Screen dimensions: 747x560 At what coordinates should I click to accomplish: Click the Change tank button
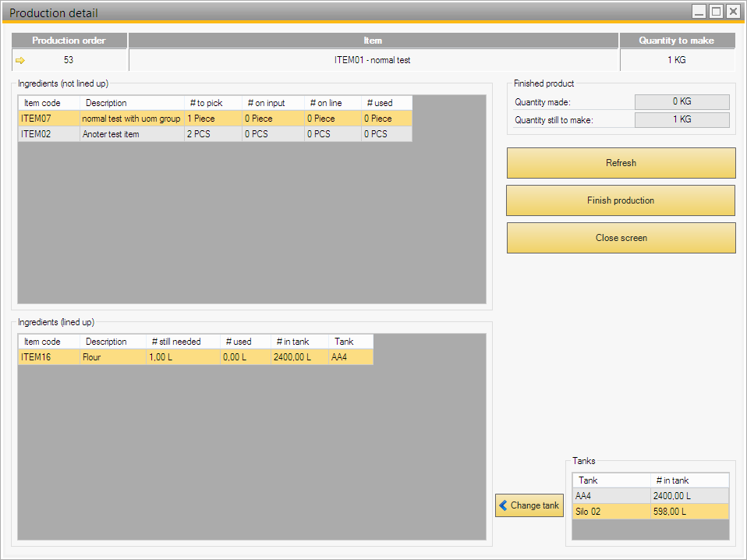529,505
